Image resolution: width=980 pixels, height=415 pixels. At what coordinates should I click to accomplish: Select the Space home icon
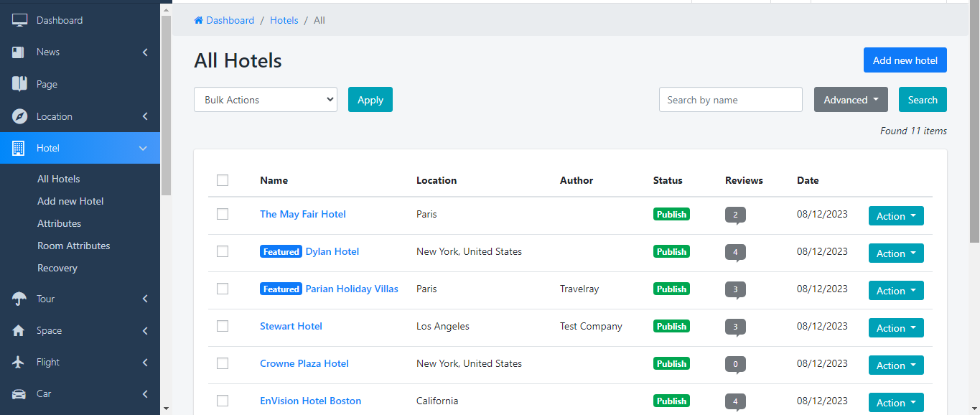pos(19,330)
